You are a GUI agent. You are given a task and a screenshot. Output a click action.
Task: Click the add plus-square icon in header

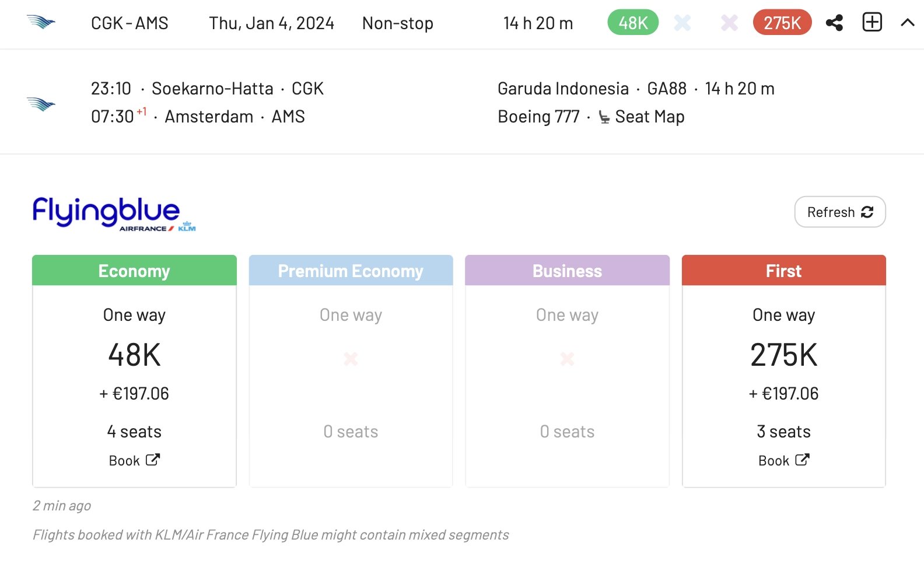click(872, 22)
